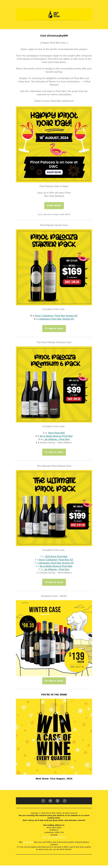This screenshot has width=108, height=868.
Task: Open the 2016 Kono Pinot Noir link
Action: 56,556
